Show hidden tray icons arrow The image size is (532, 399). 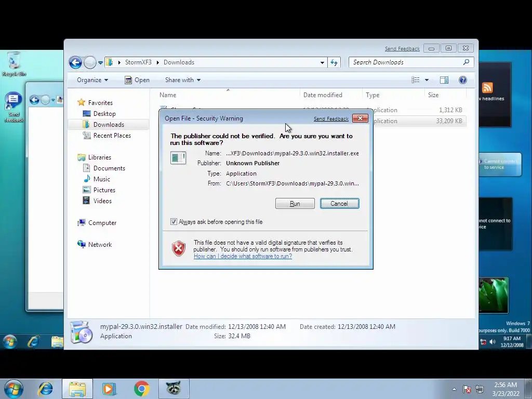454,389
